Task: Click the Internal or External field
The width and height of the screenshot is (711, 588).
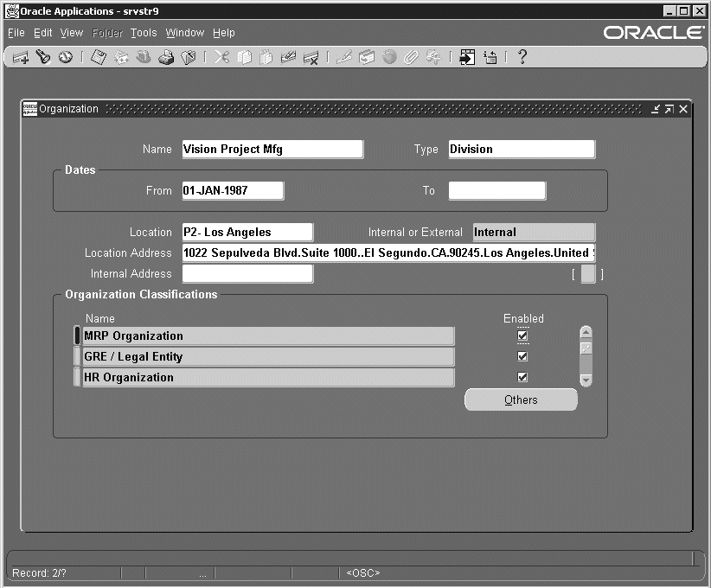Action: 534,232
